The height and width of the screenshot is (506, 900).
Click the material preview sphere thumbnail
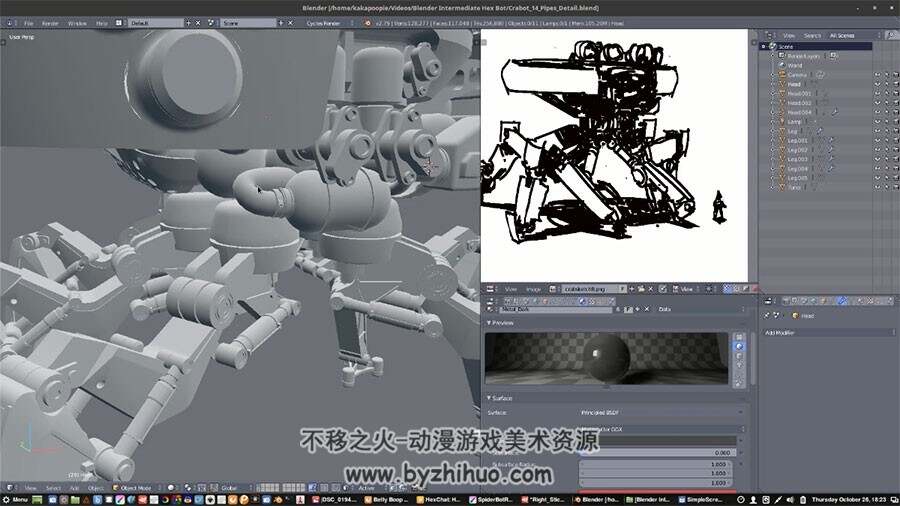[606, 359]
